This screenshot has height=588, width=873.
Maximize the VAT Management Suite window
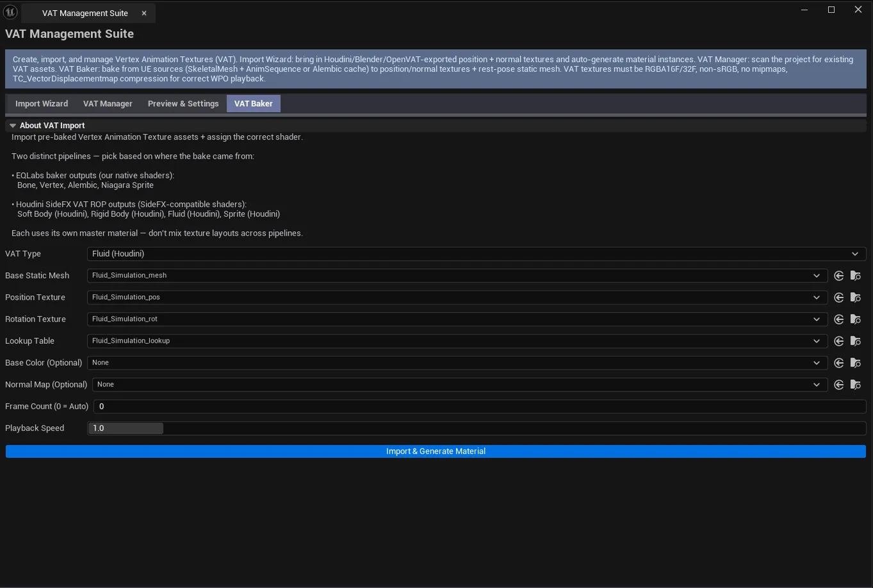click(831, 10)
